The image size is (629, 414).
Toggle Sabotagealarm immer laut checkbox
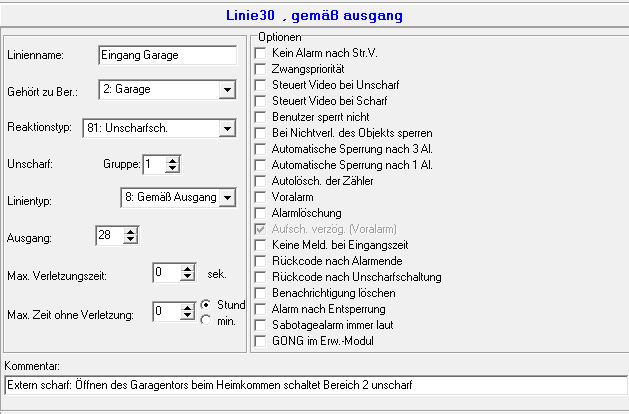pyautogui.click(x=261, y=325)
